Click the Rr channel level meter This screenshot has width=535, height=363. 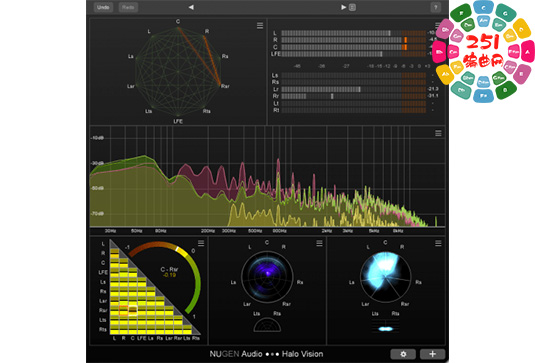click(353, 96)
